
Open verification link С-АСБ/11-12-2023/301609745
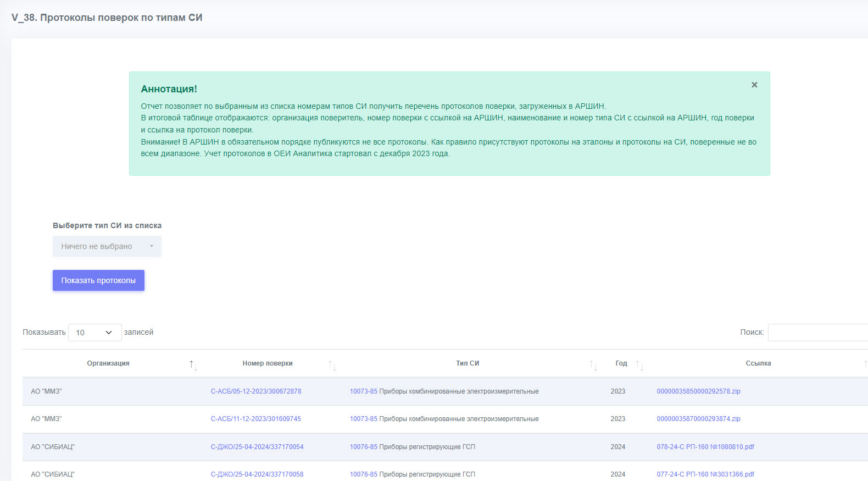tap(256, 419)
